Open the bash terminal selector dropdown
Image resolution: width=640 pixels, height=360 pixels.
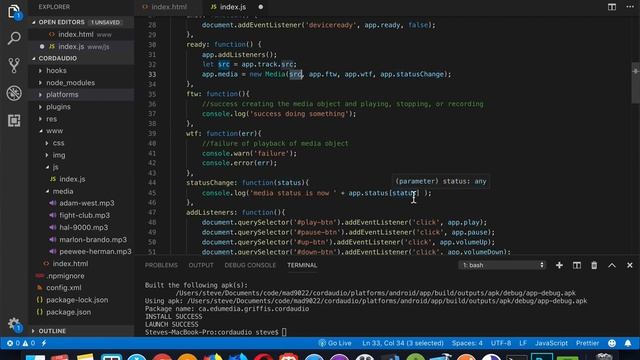pos(502,265)
